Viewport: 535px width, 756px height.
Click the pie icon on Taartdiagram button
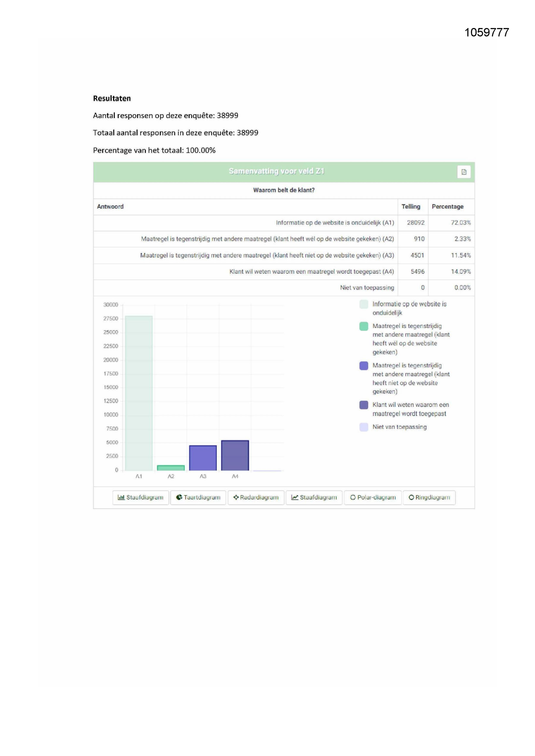179,497
